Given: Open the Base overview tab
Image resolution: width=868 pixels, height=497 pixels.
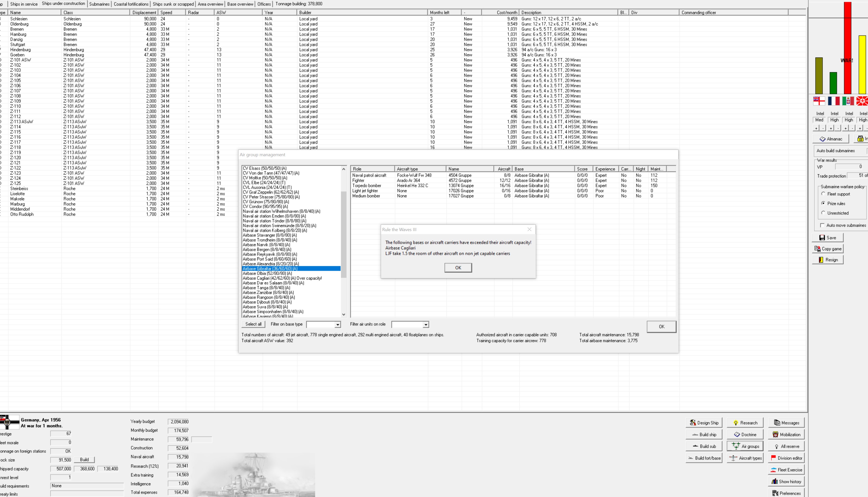Looking at the screenshot, I should [x=240, y=4].
